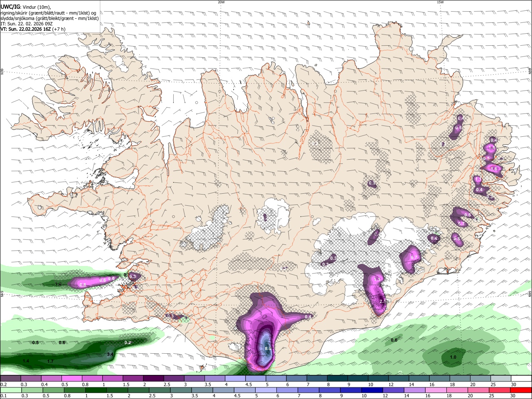Click the 1.6 snowfall value on the map
The width and height of the screenshot is (532, 399).
click(494, 169)
